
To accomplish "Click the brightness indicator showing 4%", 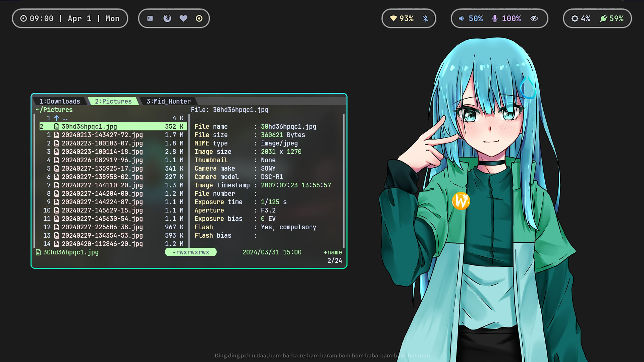I will [x=581, y=18].
